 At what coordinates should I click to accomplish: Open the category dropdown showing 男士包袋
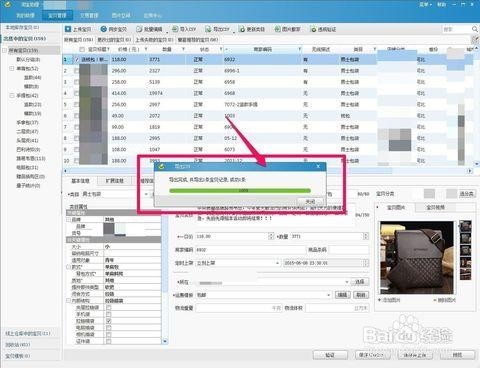point(146,194)
